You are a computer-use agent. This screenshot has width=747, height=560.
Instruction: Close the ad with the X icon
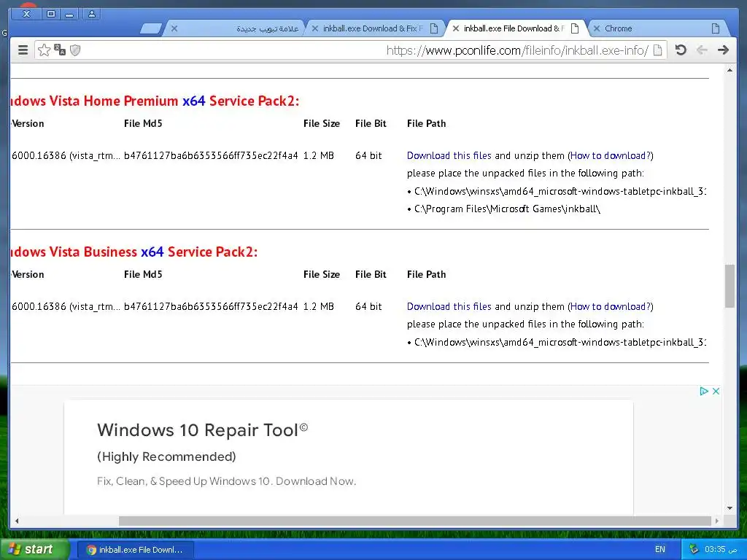click(716, 392)
